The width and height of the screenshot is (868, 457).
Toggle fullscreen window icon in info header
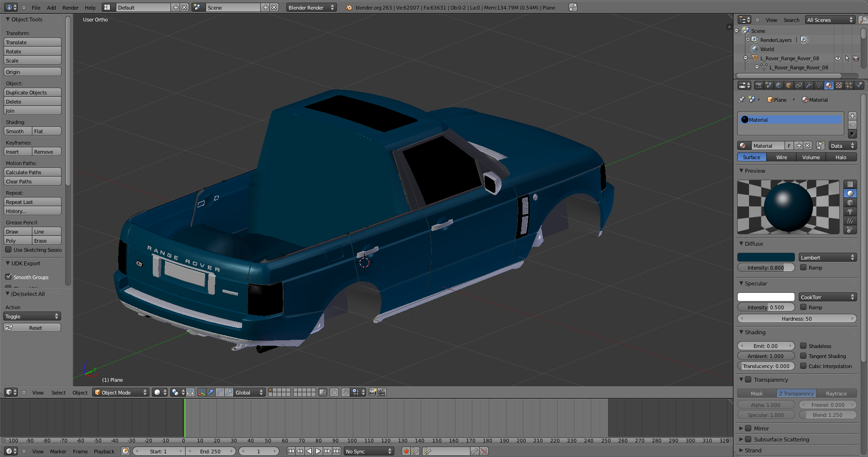[x=573, y=7]
